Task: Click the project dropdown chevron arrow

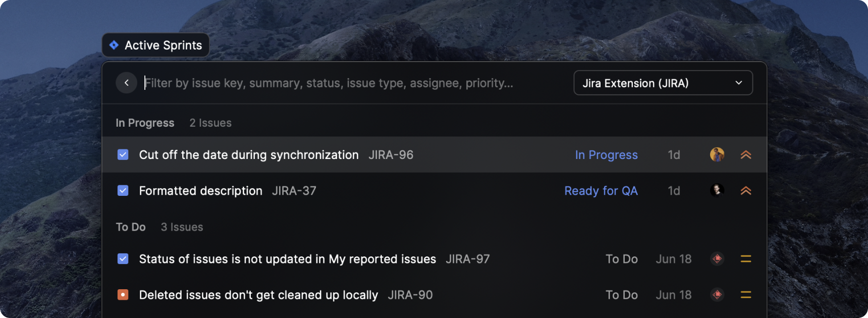Action: pyautogui.click(x=739, y=83)
